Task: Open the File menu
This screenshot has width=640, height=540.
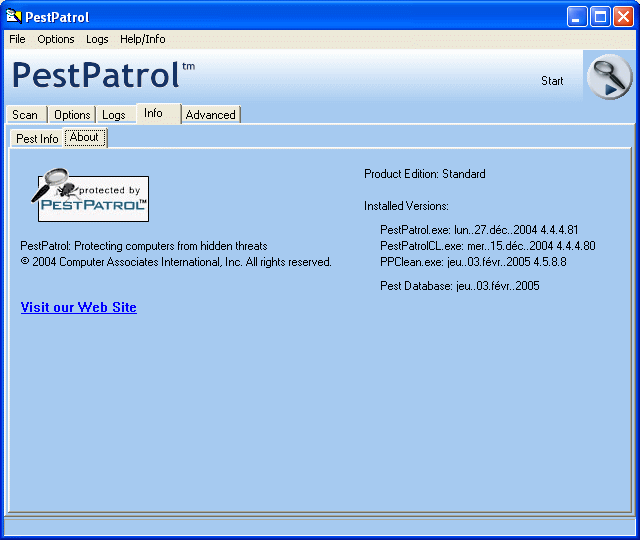Action: click(17, 39)
